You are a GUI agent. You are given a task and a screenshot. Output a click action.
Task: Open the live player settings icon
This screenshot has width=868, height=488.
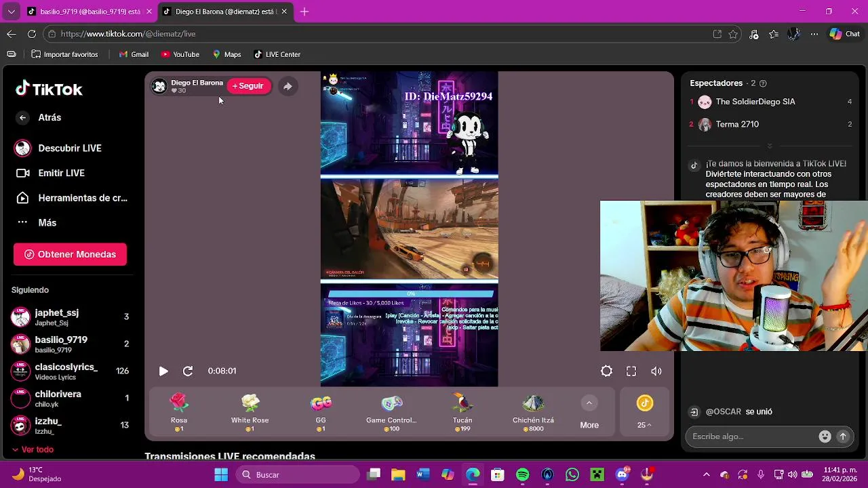click(606, 371)
